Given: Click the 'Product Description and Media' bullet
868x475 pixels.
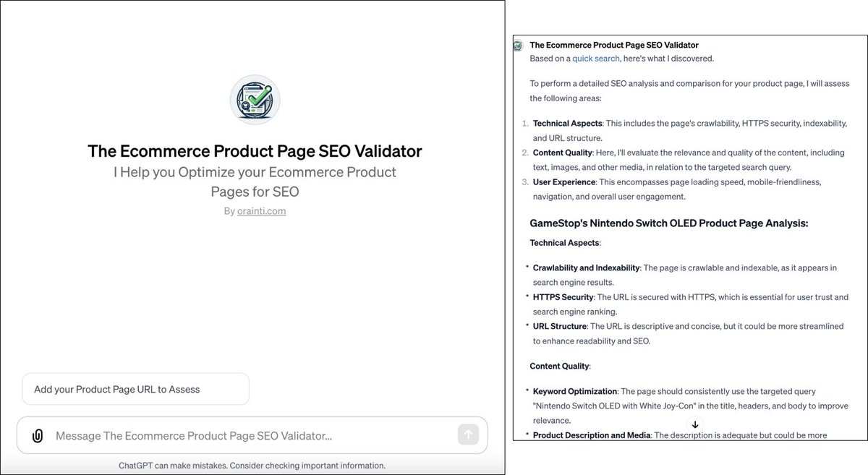Looking at the screenshot, I should tap(592, 435).
